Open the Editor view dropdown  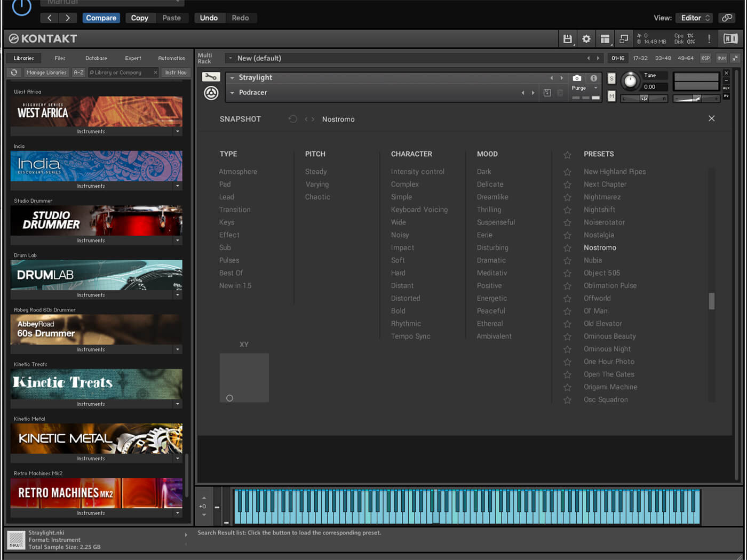click(695, 18)
